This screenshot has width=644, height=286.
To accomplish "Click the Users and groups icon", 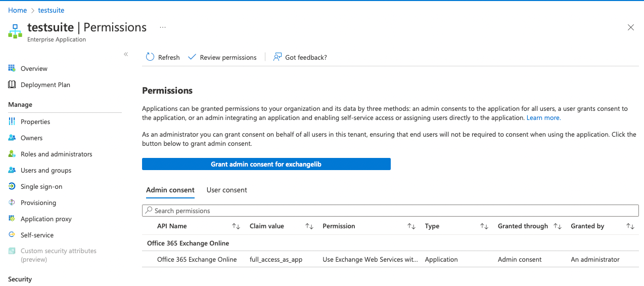I will point(12,170).
